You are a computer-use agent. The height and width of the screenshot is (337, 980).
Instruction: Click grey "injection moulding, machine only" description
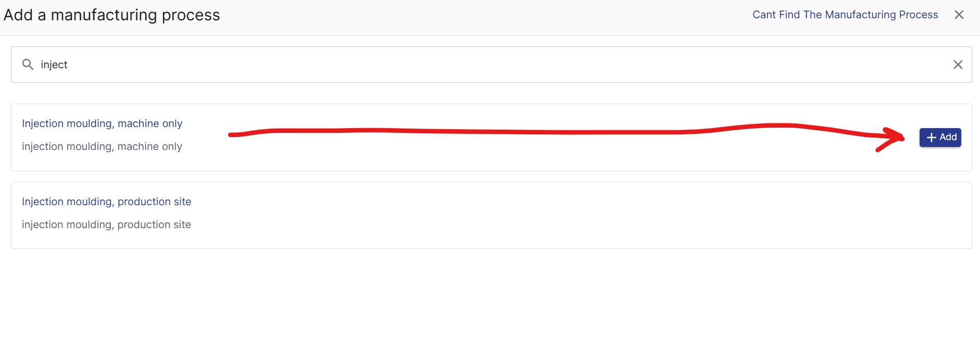point(102,146)
